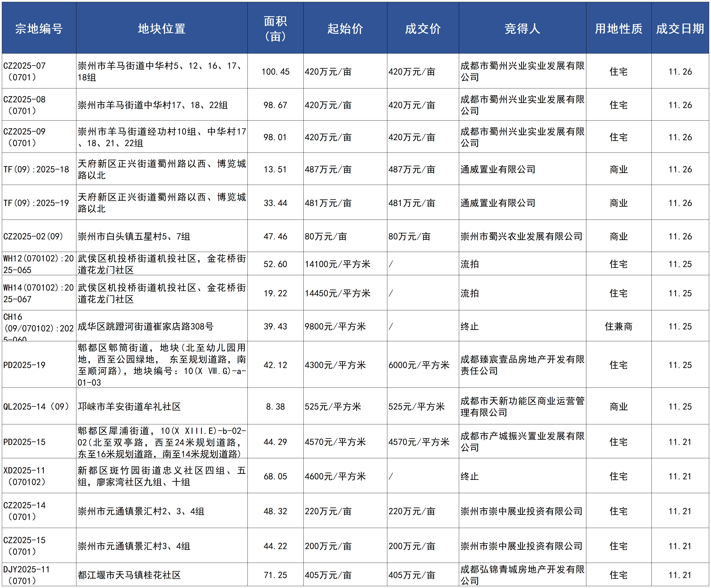Click the 面积(亩) column header
Screen dimensions: 711x588
[x=275, y=28]
